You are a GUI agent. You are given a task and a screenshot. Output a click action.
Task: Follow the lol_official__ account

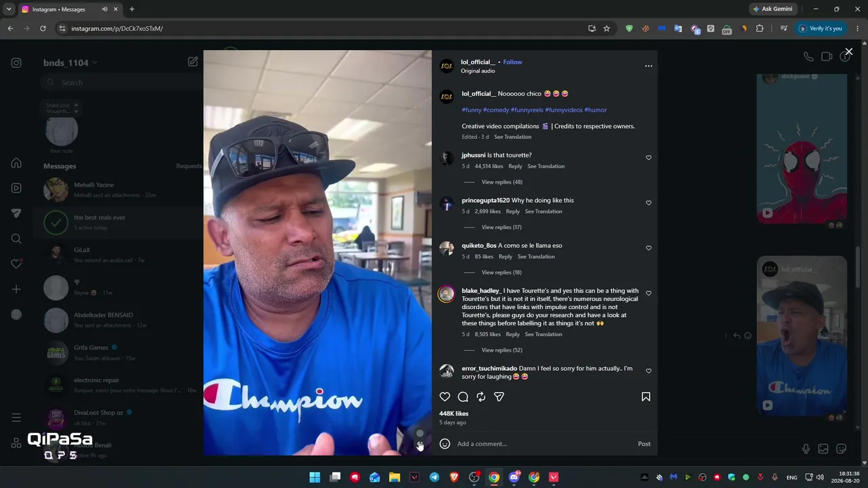[x=513, y=62]
